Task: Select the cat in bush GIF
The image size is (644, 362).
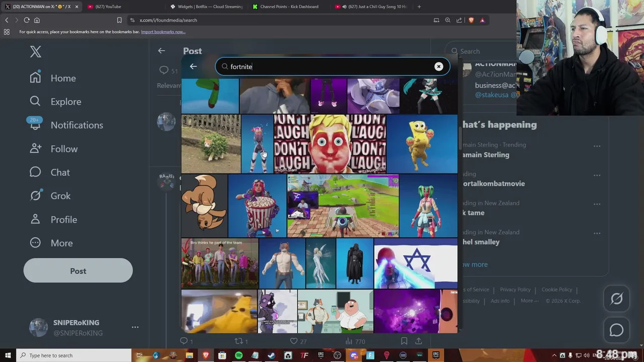Action: 211,144
